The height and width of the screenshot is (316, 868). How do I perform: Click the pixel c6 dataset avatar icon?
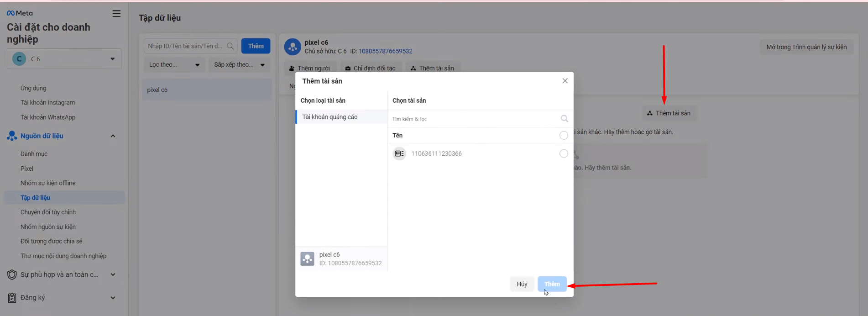293,47
